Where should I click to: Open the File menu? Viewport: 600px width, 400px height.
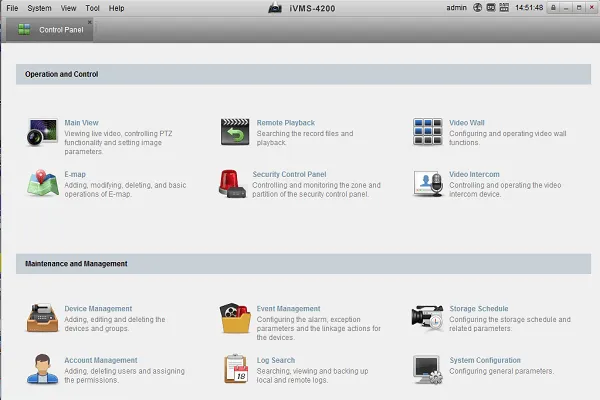click(12, 8)
